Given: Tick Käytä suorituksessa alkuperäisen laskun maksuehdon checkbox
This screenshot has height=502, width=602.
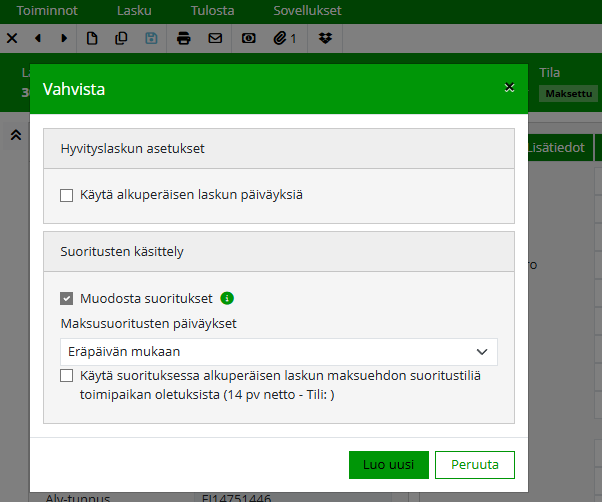Looking at the screenshot, I should (67, 376).
